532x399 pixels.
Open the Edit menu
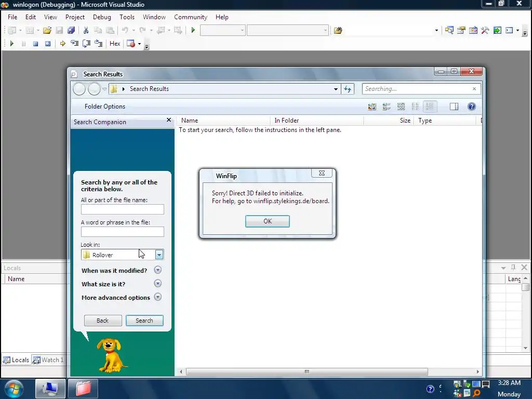pos(31,17)
